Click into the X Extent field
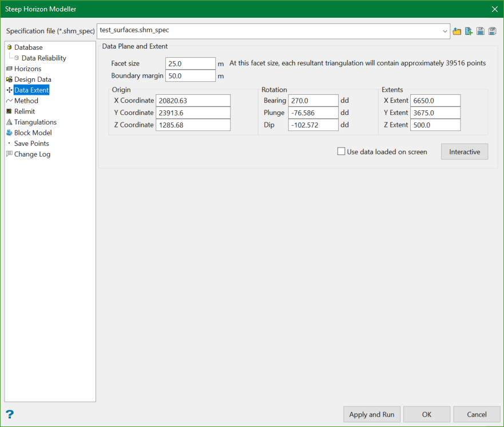The width and height of the screenshot is (504, 427). pos(435,101)
